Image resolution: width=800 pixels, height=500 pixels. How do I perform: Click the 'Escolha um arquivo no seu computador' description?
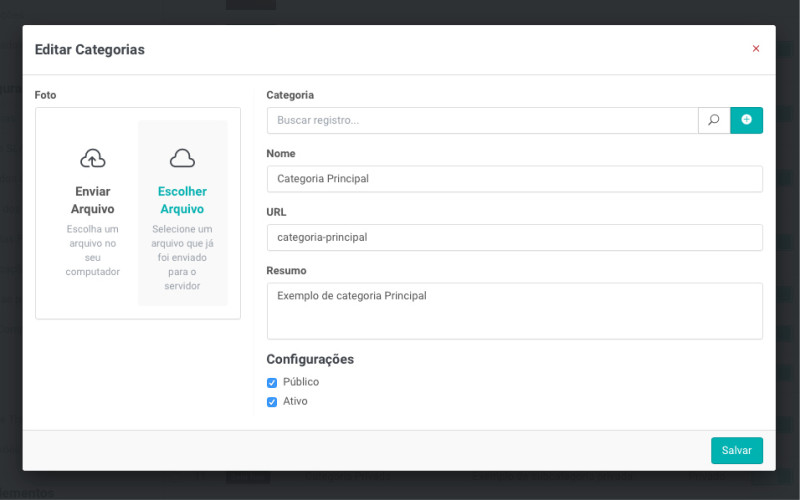[93, 250]
